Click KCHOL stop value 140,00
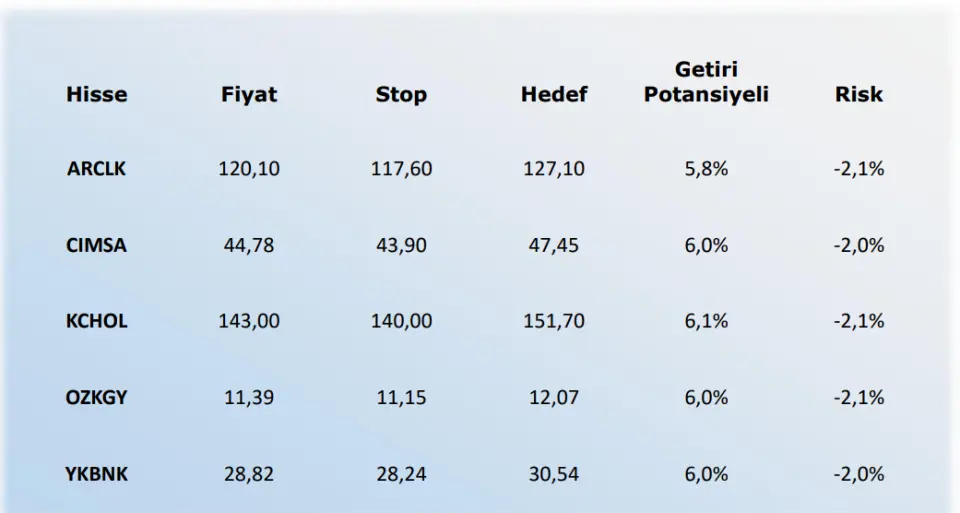This screenshot has width=960, height=513. 401,321
